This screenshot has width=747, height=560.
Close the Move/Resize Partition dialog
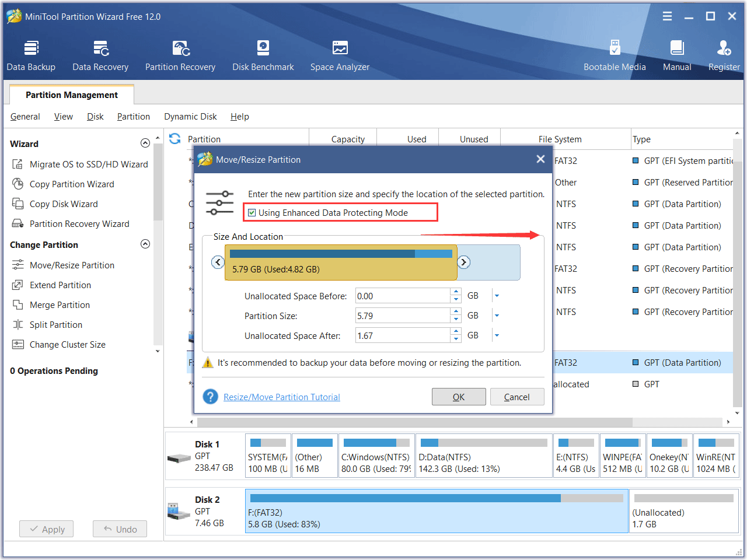(x=540, y=159)
